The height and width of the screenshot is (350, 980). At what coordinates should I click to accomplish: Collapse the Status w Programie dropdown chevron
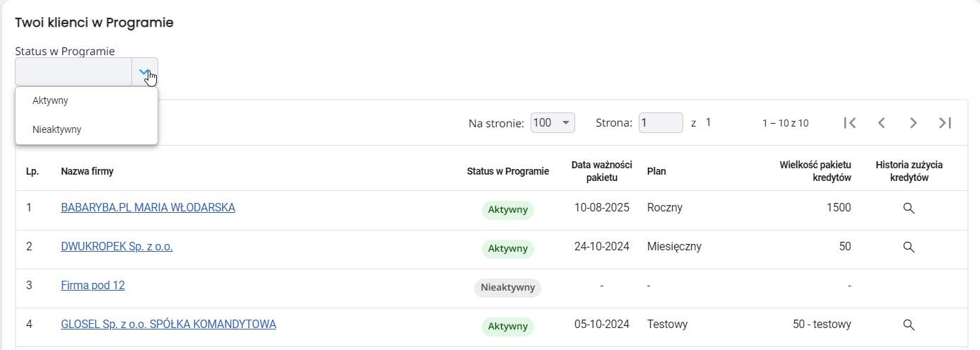(x=145, y=72)
